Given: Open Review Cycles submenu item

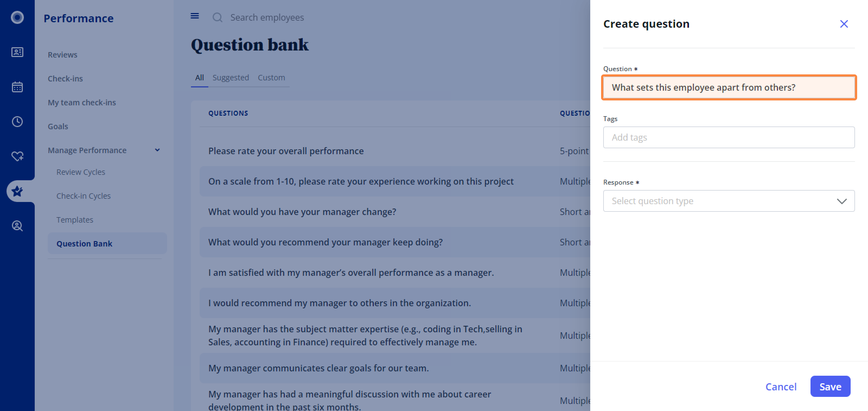Looking at the screenshot, I should tap(81, 172).
